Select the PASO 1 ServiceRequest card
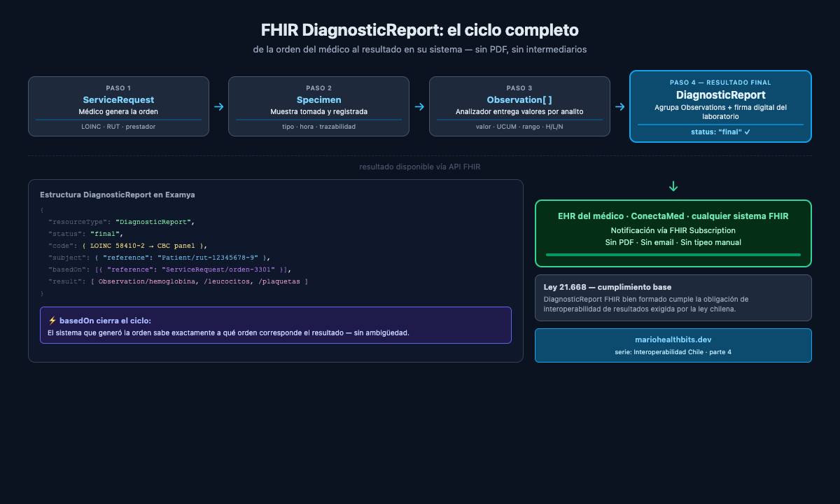Viewport: 840px width, 504px height. (118, 106)
